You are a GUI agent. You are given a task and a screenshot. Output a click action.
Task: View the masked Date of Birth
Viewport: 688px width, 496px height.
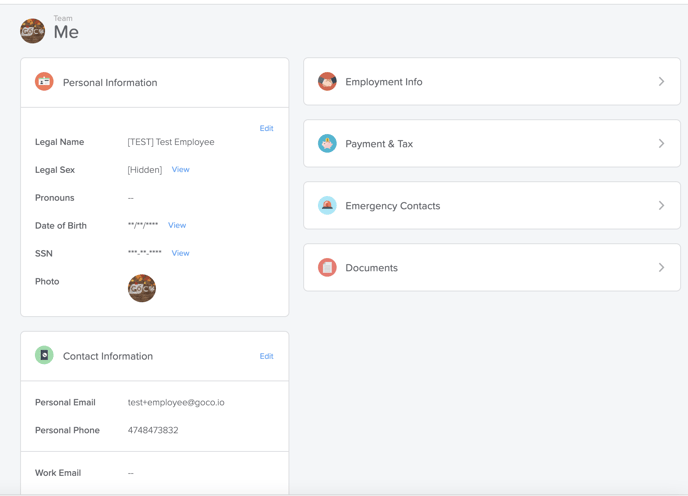[177, 225]
